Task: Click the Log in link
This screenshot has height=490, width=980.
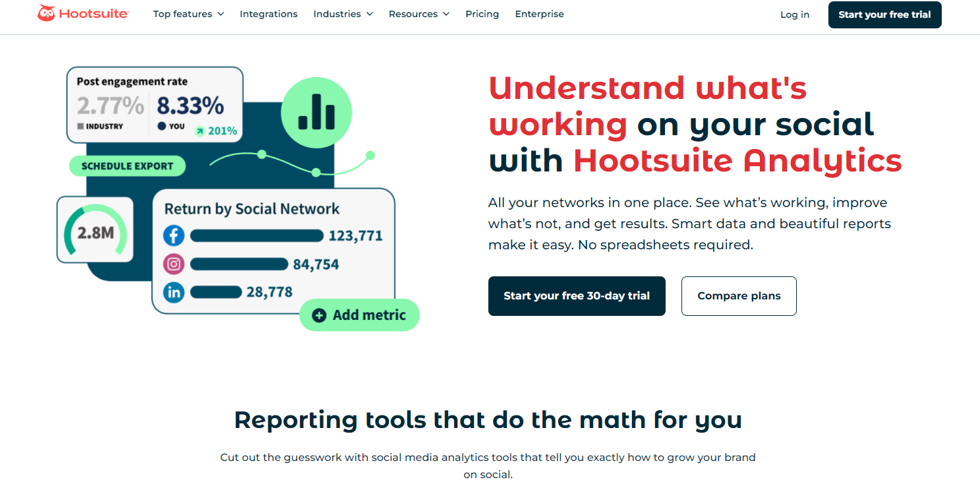Action: pos(793,14)
